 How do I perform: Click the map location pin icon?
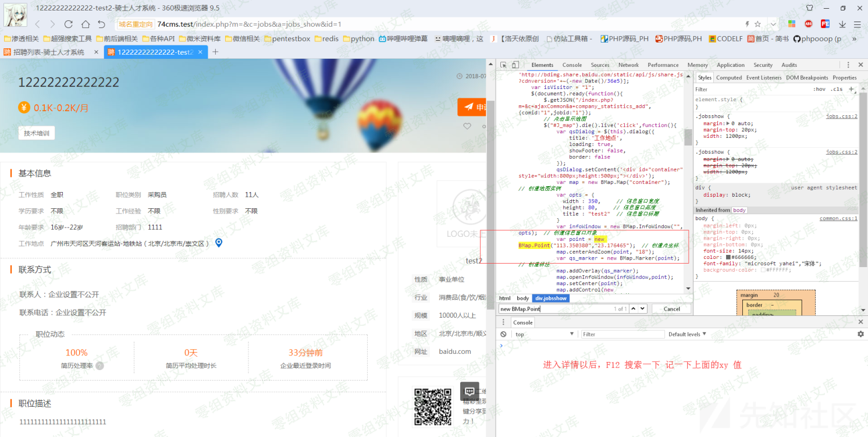click(x=219, y=243)
